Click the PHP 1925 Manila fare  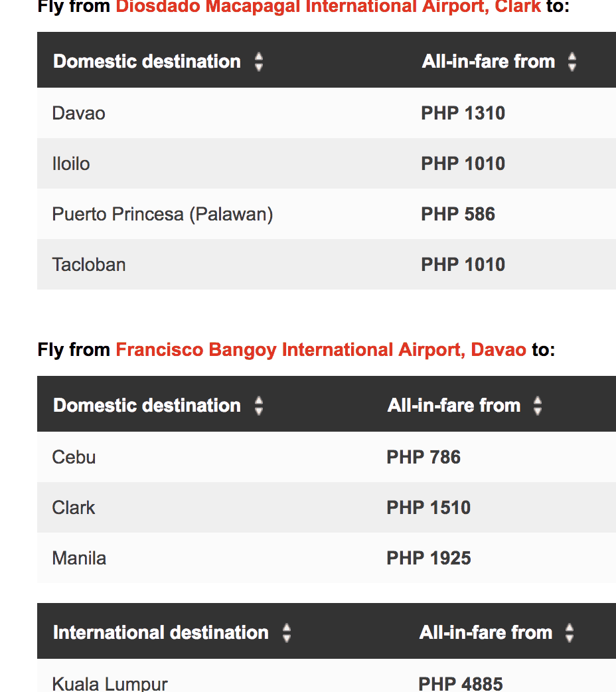coord(429,559)
